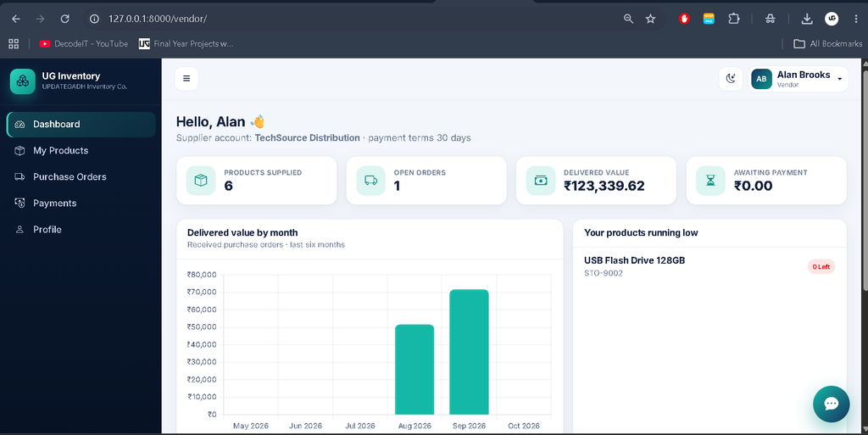Click the 0 Left stock badge

[x=821, y=267]
